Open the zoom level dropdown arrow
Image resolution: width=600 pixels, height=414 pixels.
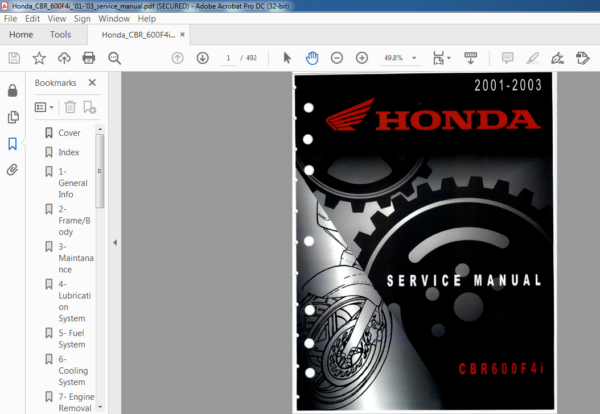pyautogui.click(x=414, y=58)
